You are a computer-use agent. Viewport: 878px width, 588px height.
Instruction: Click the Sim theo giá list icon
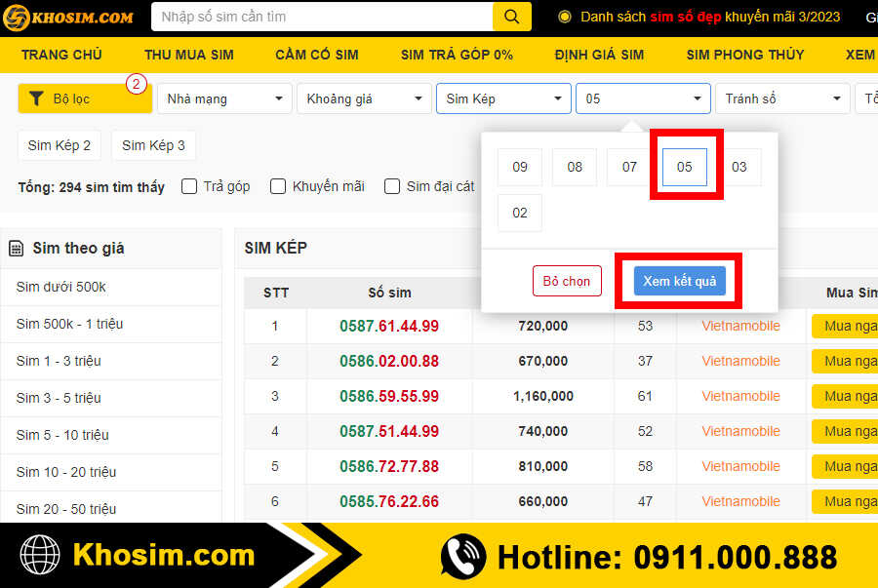click(x=17, y=249)
